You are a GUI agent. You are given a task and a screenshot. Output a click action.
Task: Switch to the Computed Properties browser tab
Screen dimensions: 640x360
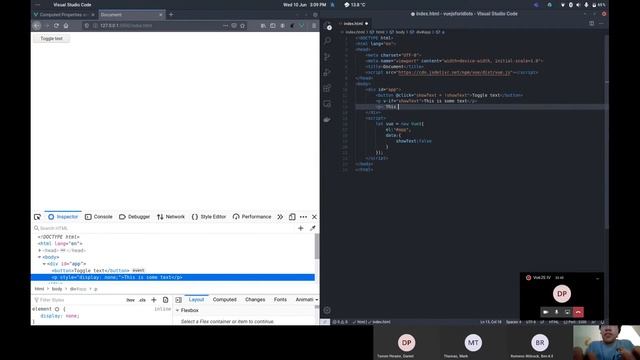point(64,15)
